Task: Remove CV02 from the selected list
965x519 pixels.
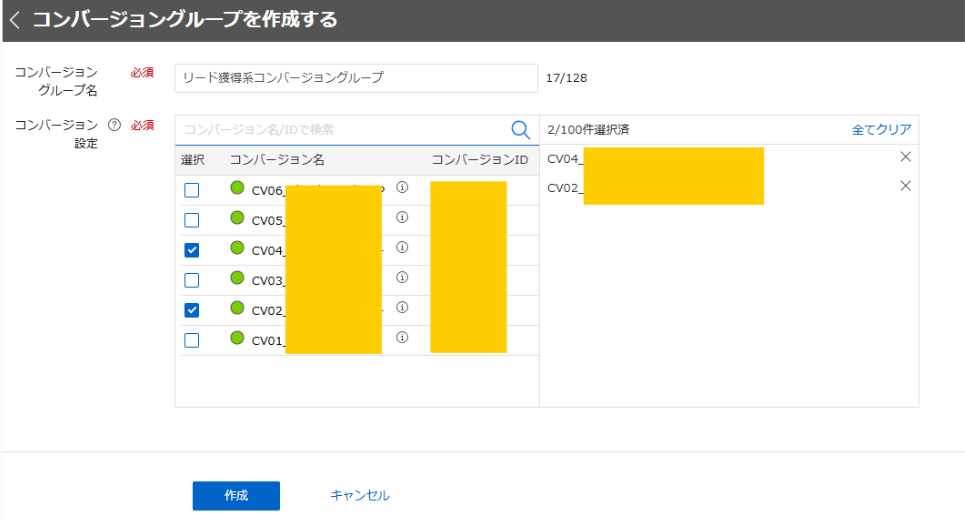Action: 905,186
